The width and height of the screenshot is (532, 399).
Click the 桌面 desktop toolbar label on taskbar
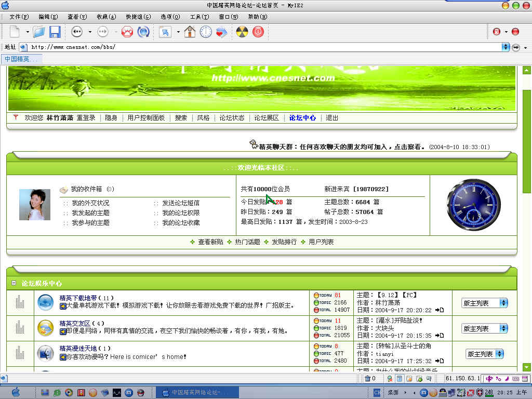[x=393, y=393]
